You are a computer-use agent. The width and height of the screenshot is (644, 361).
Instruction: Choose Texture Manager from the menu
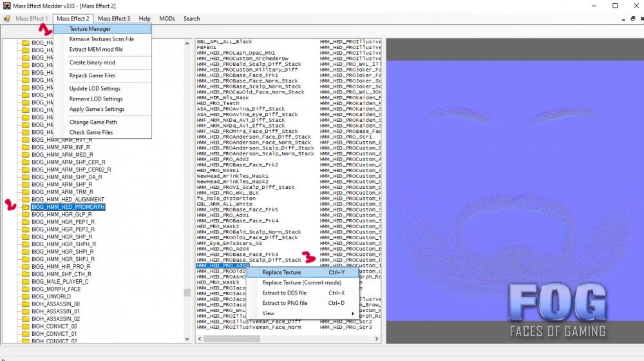[90, 29]
